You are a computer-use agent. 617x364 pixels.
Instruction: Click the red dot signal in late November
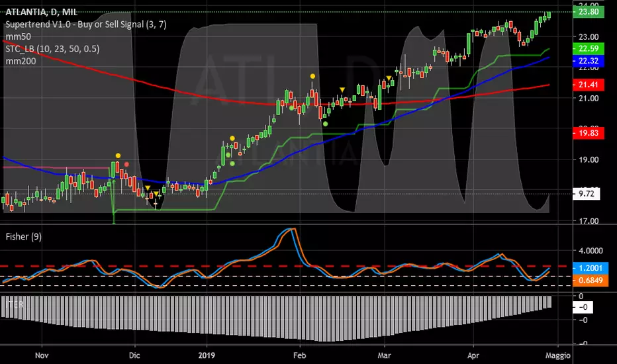[x=126, y=164]
